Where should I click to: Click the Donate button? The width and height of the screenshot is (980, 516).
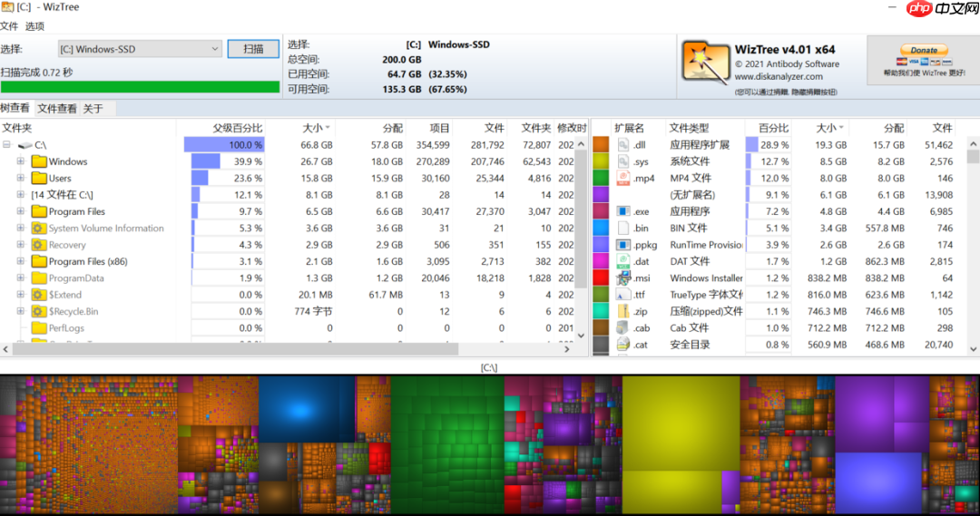tap(924, 50)
